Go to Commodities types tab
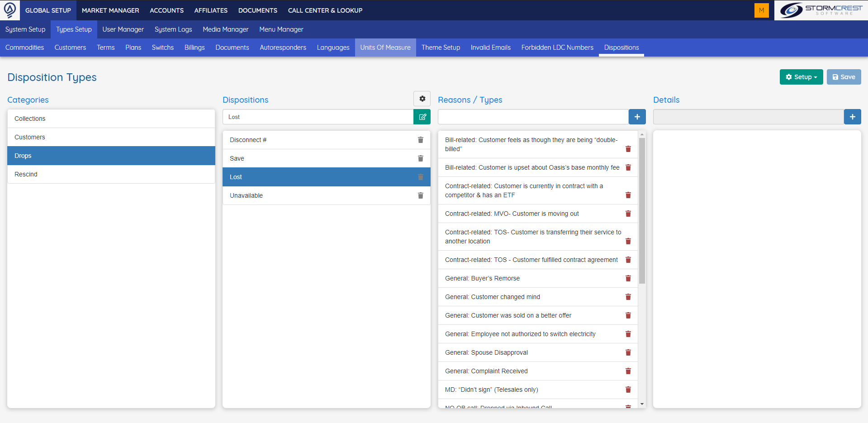 24,48
